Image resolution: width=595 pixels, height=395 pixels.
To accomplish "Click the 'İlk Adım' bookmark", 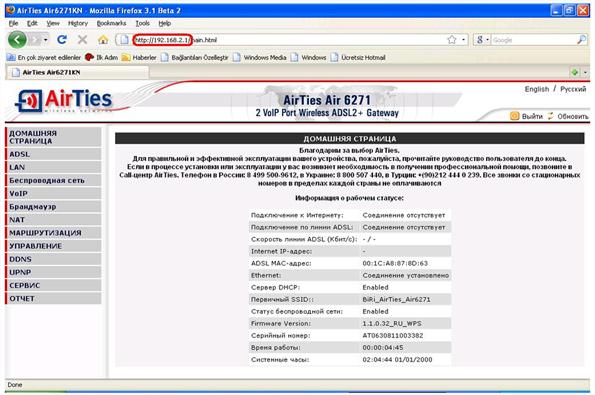I will coord(102,57).
